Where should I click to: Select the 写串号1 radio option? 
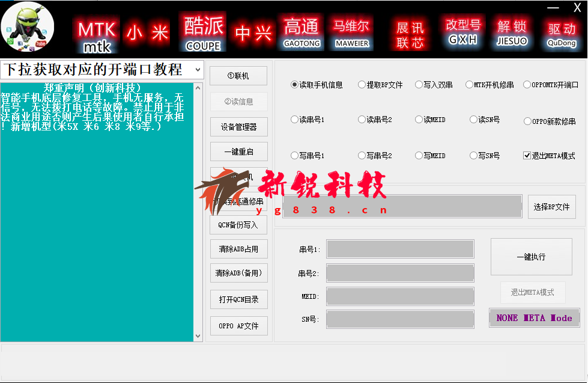coord(308,156)
